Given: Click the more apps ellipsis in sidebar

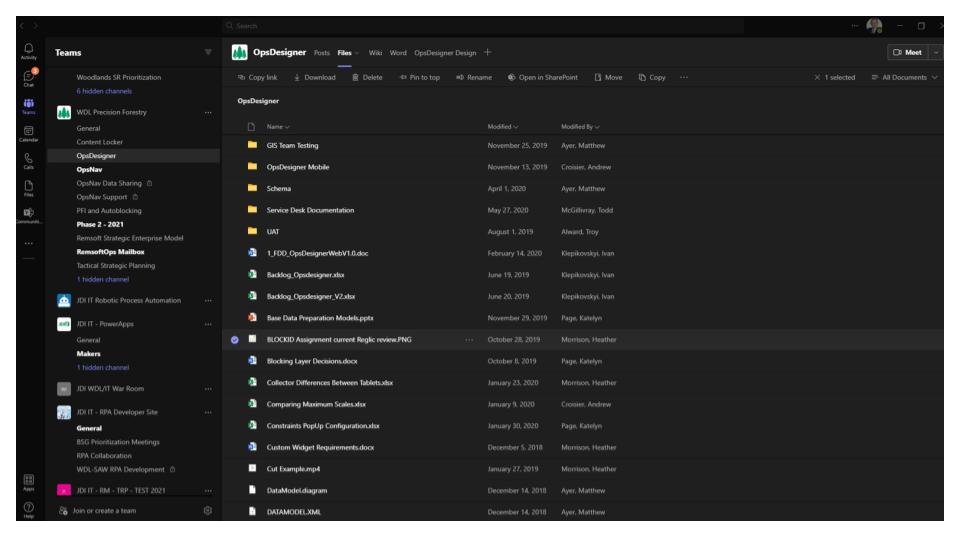Looking at the screenshot, I should (29, 243).
